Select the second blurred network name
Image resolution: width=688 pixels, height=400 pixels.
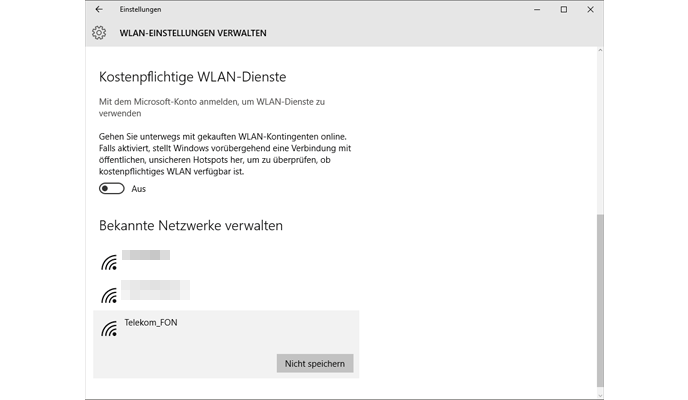pyautogui.click(x=155, y=290)
